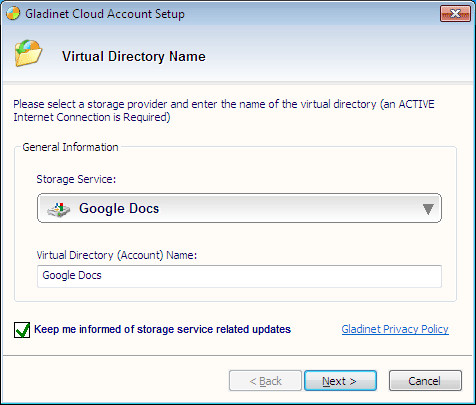Screen dimensions: 476x405
Task: Click the Virtual Directory Name input field
Action: tap(239, 276)
